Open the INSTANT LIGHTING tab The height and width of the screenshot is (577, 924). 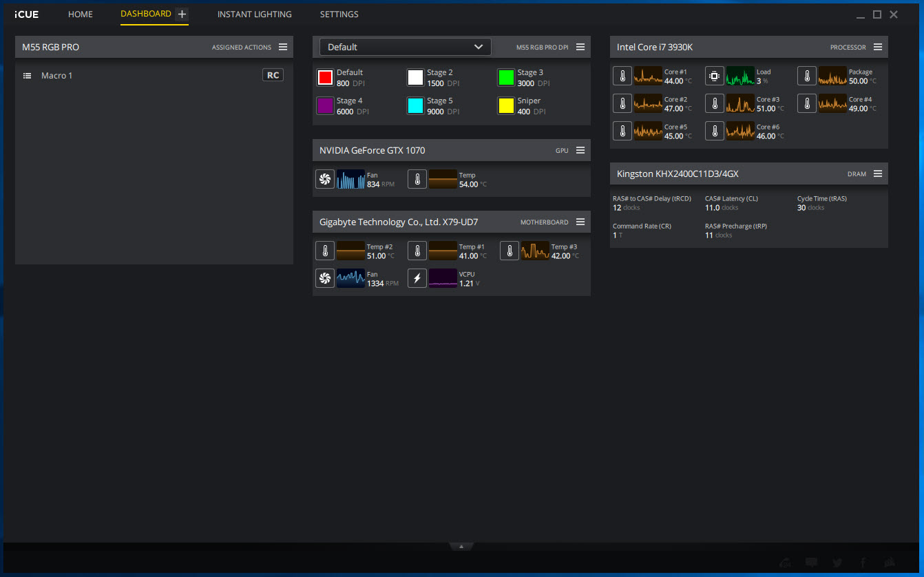pos(255,14)
